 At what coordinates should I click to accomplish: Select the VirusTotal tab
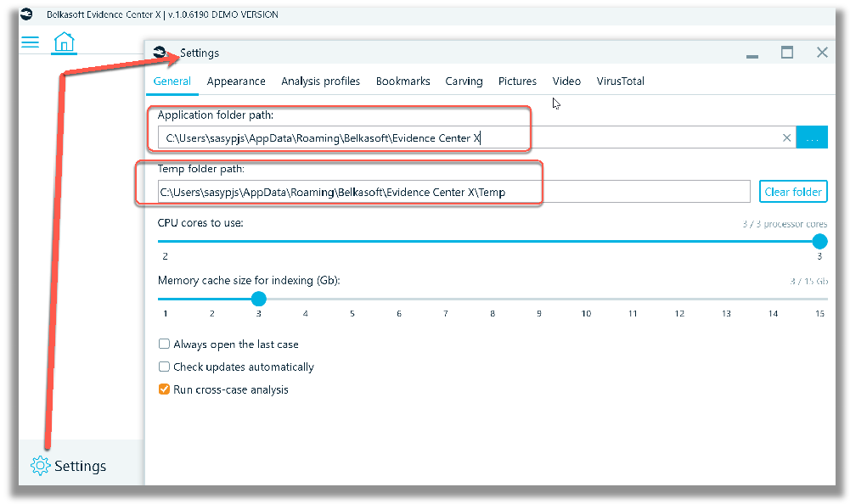tap(620, 81)
